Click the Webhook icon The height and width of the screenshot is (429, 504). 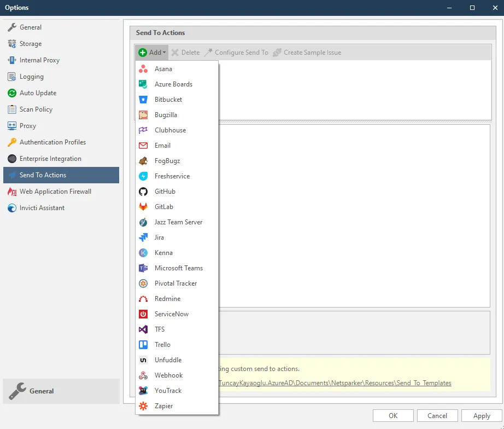point(143,375)
